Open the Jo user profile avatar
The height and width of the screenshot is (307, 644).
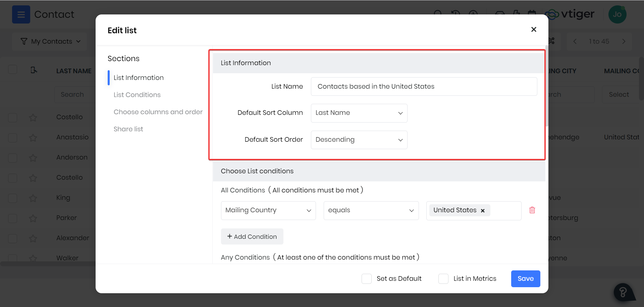pyautogui.click(x=617, y=14)
